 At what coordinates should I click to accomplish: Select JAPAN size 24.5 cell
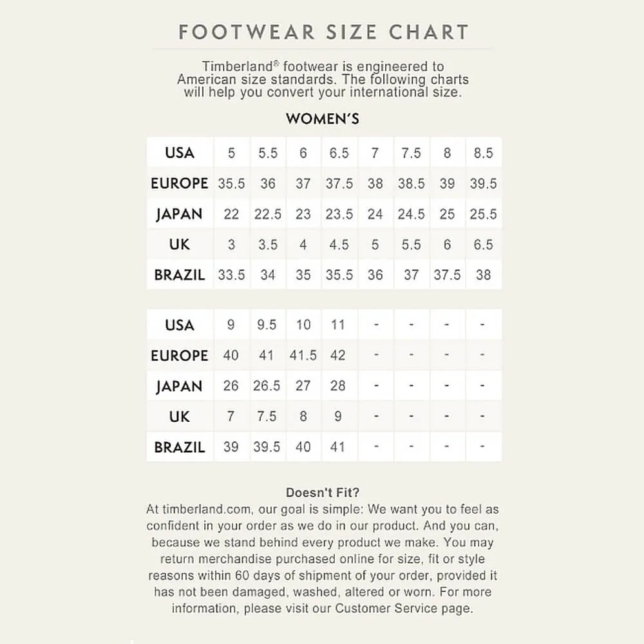[x=411, y=214]
